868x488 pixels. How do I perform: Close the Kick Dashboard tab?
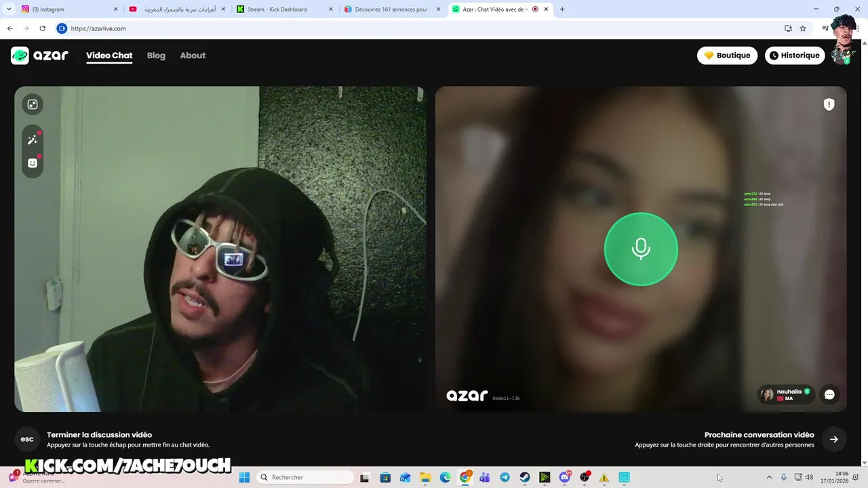pyautogui.click(x=331, y=9)
